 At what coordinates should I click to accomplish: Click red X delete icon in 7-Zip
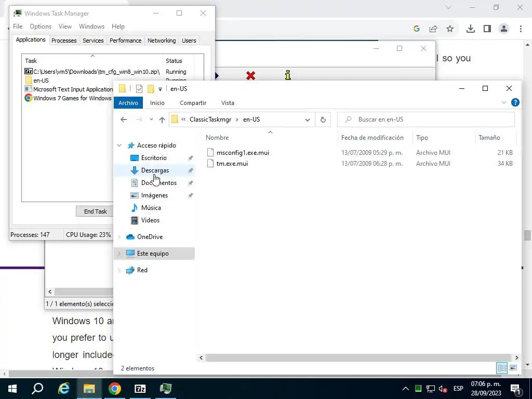point(251,75)
